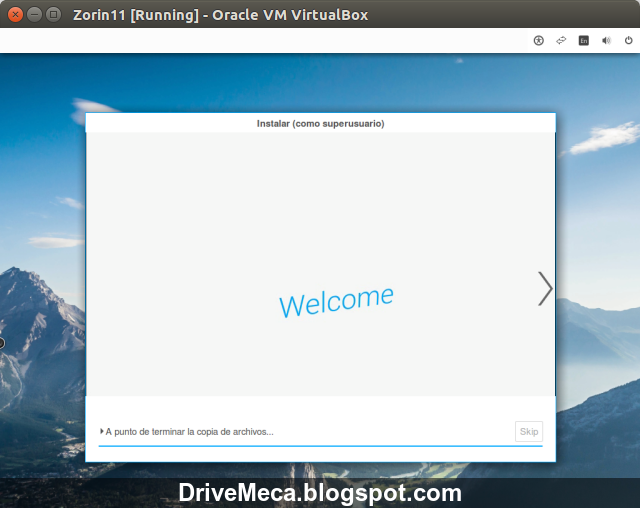The width and height of the screenshot is (640, 508).
Task: Skip the current installation step
Action: pos(529,431)
